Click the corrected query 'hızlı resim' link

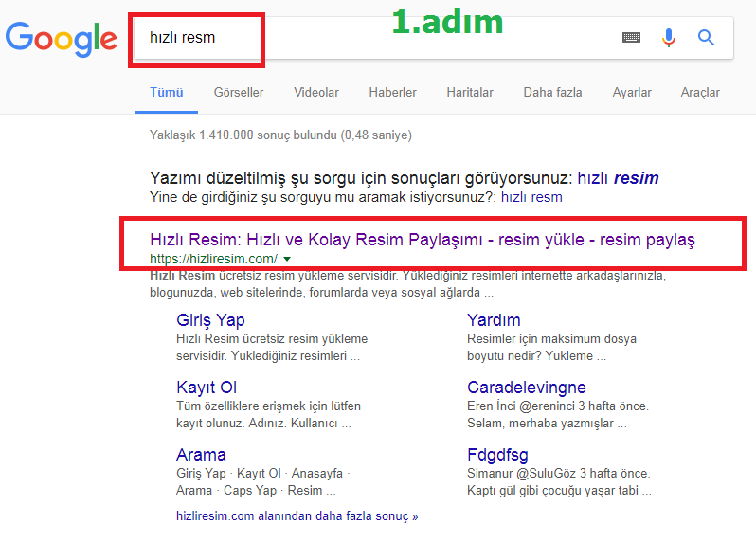618,178
